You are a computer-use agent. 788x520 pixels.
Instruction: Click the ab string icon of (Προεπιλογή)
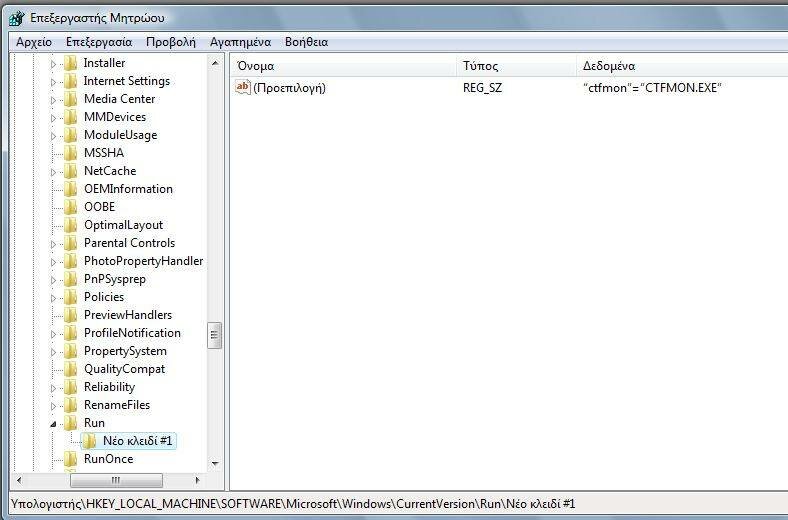pyautogui.click(x=243, y=87)
